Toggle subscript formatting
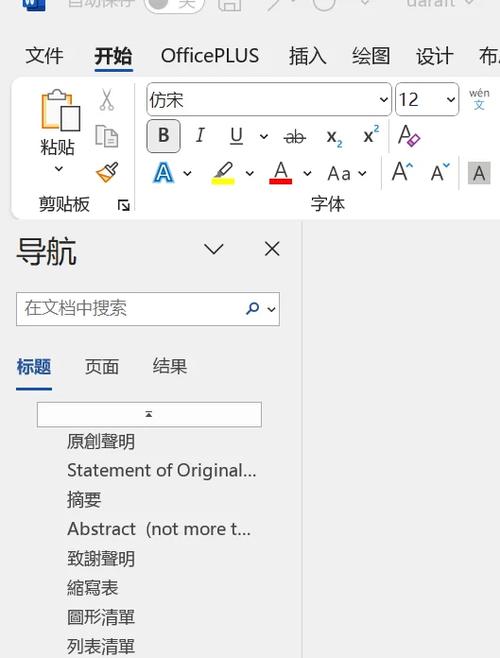Viewport: 500px width, 658px height. pyautogui.click(x=334, y=137)
